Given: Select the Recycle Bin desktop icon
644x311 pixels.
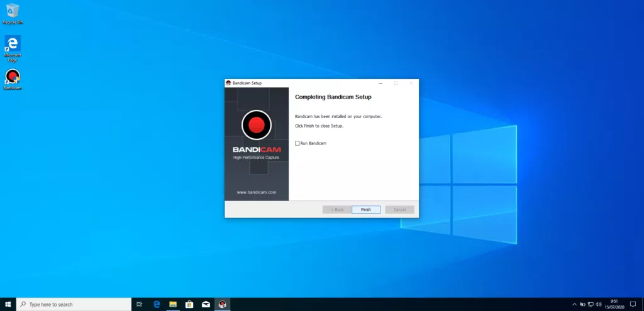Looking at the screenshot, I should pos(13,11).
